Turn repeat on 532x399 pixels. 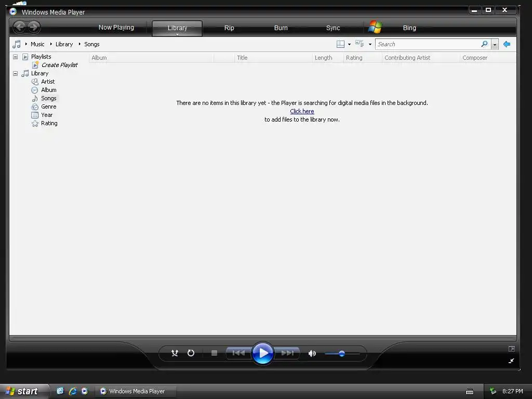(x=191, y=353)
